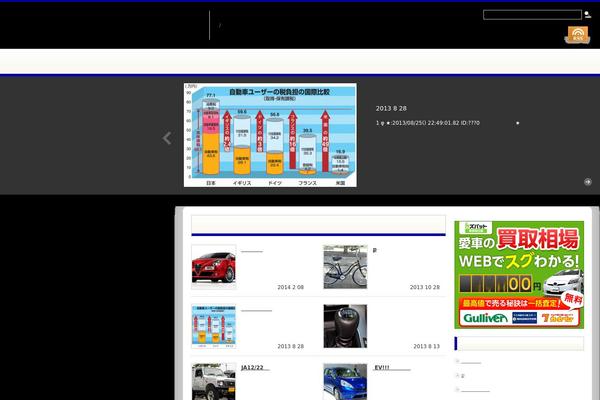Open the JA12/22 article link
This screenshot has width=600, height=400.
pos(253,367)
